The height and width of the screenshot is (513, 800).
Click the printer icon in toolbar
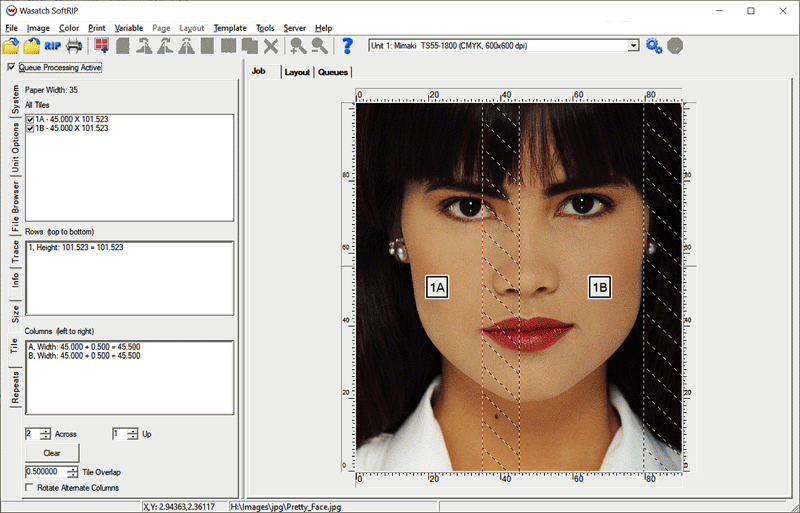click(74, 45)
